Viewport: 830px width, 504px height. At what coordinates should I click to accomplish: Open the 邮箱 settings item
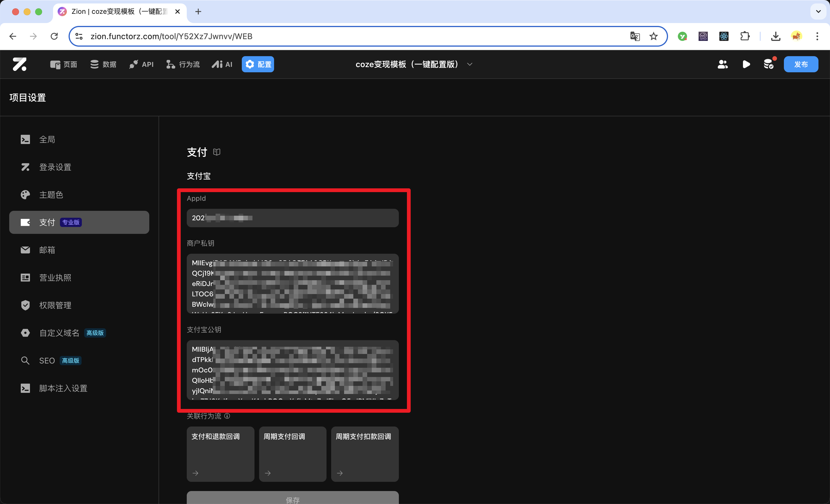click(79, 250)
